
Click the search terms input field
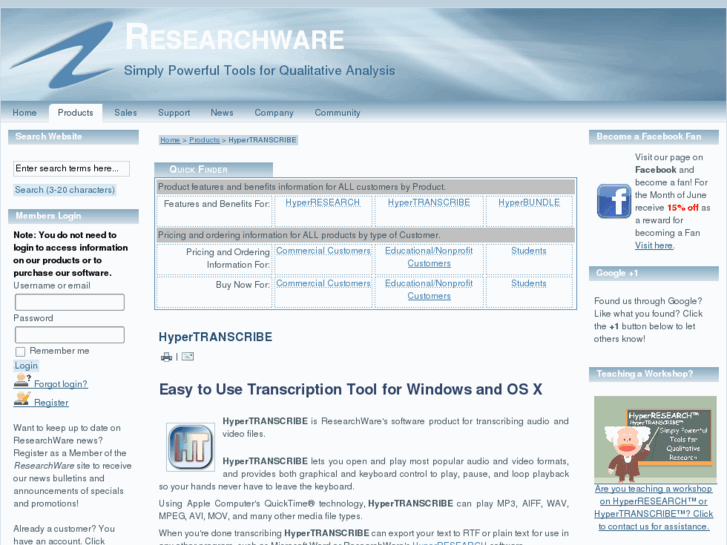point(71,168)
